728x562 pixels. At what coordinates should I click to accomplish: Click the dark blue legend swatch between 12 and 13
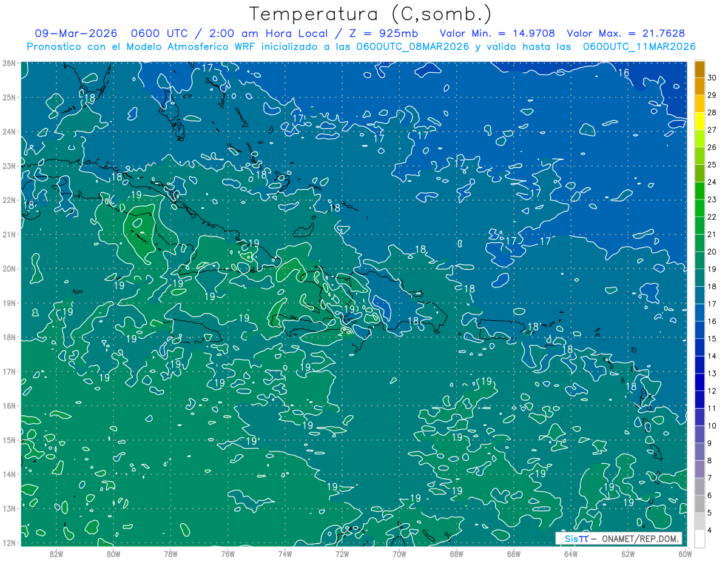pyautogui.click(x=699, y=382)
